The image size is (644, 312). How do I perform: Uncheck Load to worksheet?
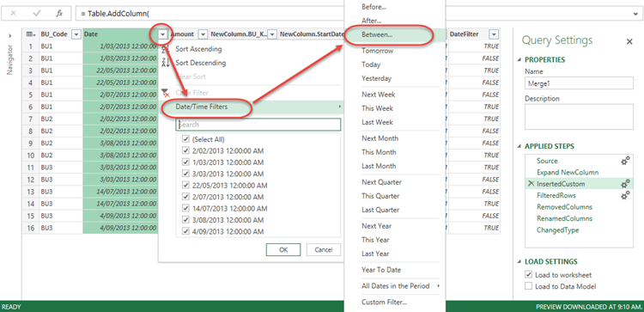pyautogui.click(x=529, y=274)
